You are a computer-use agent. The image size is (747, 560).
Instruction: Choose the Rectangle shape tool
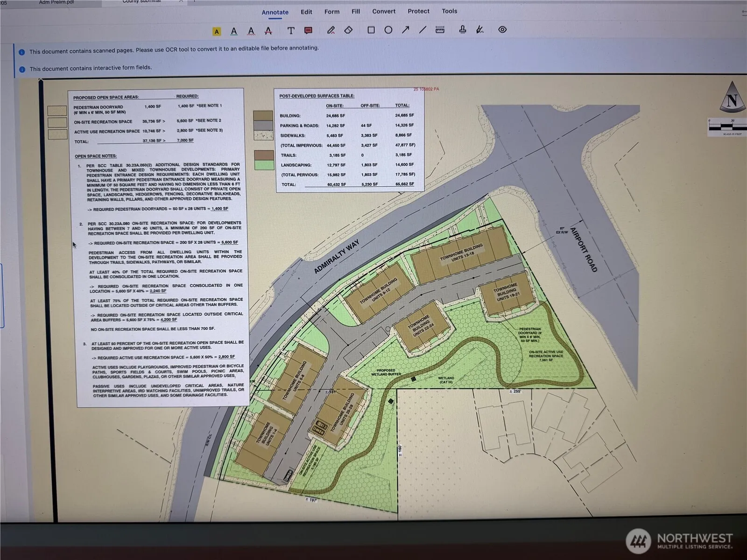tap(371, 30)
